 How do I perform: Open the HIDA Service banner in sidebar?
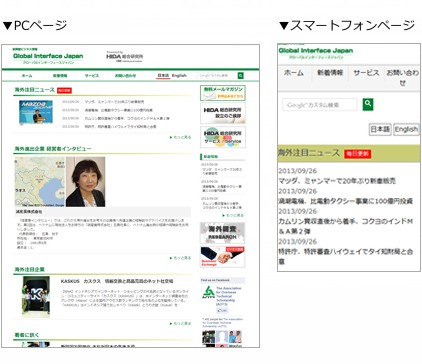tap(223, 137)
